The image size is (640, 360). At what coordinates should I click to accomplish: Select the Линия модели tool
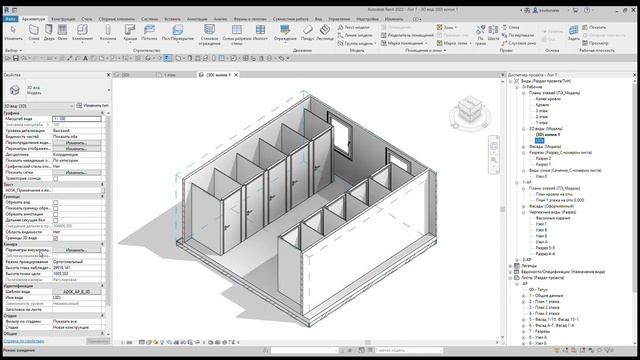[355, 35]
